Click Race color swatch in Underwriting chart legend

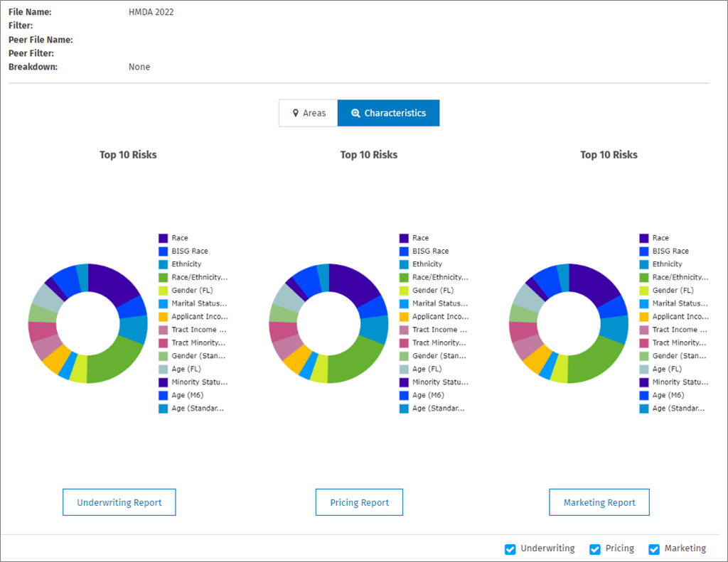click(x=164, y=239)
